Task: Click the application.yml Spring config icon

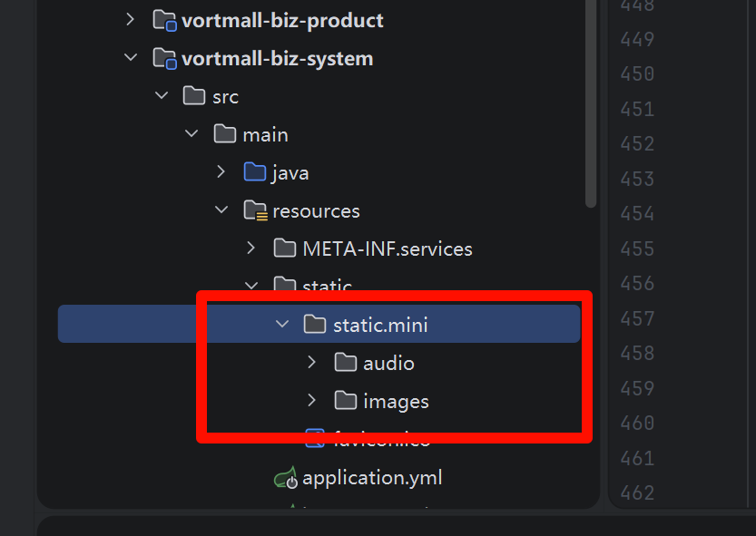Action: coord(285,478)
